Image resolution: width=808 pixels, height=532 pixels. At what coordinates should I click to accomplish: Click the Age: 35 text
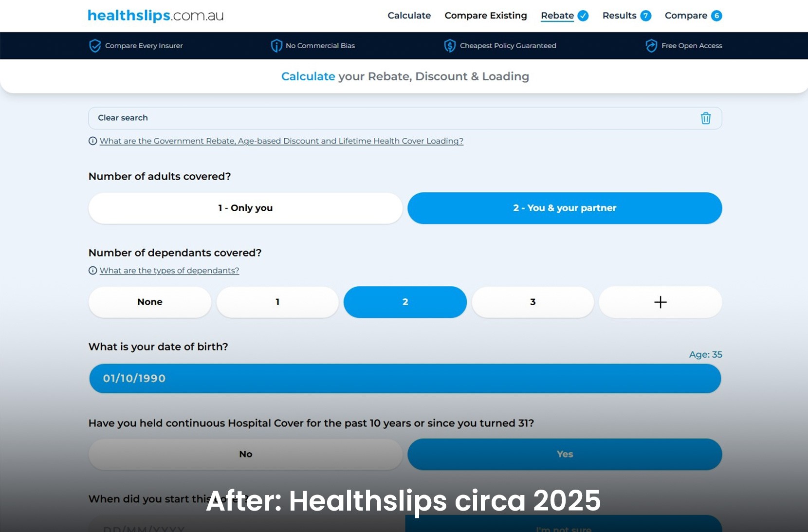[x=705, y=355]
